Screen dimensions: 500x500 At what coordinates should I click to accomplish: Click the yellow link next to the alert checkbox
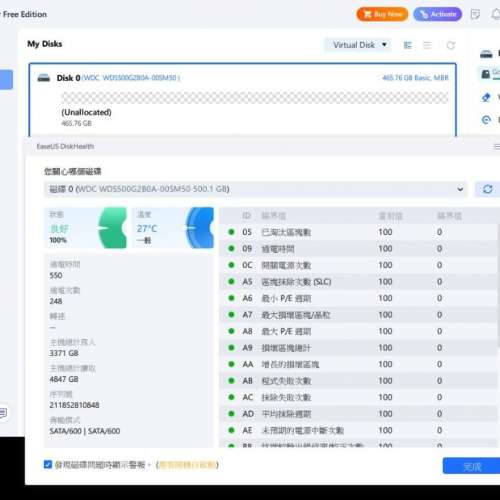(187, 465)
